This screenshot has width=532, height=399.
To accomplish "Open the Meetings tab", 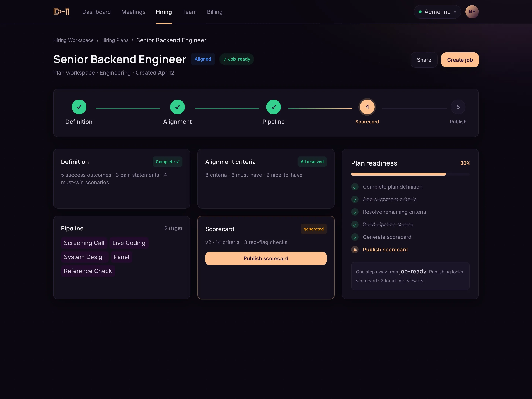I will (x=133, y=12).
